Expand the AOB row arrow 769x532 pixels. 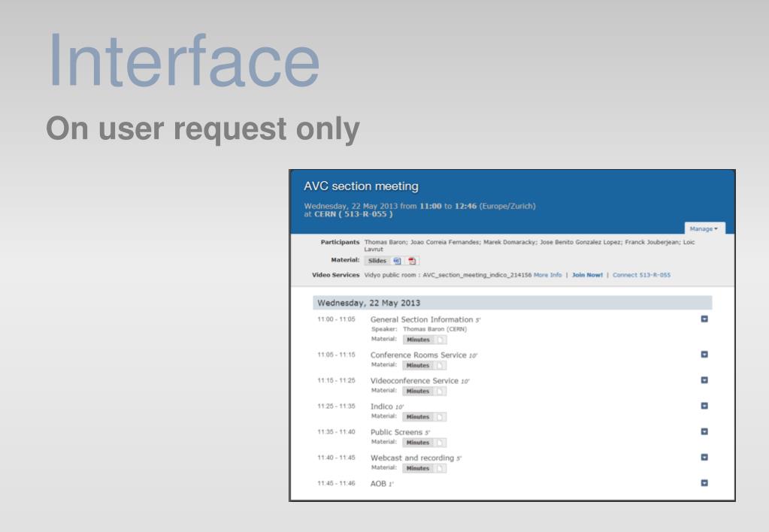click(704, 483)
